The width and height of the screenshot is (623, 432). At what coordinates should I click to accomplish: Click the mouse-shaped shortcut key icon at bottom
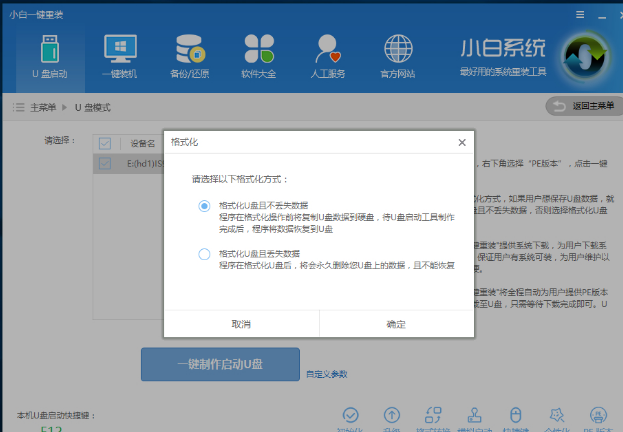pos(516,415)
